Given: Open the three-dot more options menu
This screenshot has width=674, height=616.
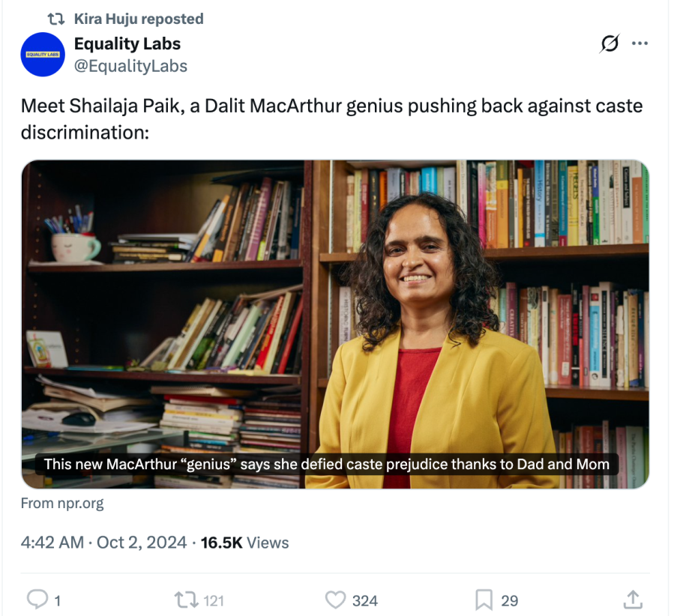Looking at the screenshot, I should click(x=640, y=43).
